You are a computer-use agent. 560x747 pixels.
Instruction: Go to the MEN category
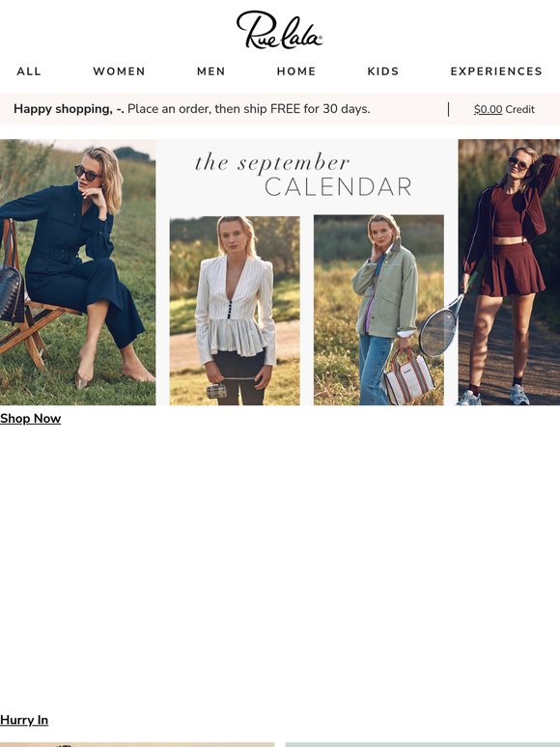pyautogui.click(x=211, y=71)
